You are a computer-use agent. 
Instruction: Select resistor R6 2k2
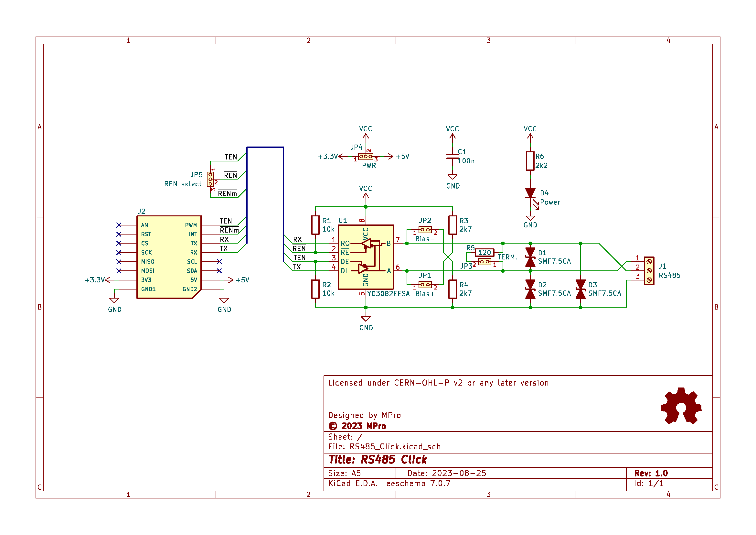point(530,161)
